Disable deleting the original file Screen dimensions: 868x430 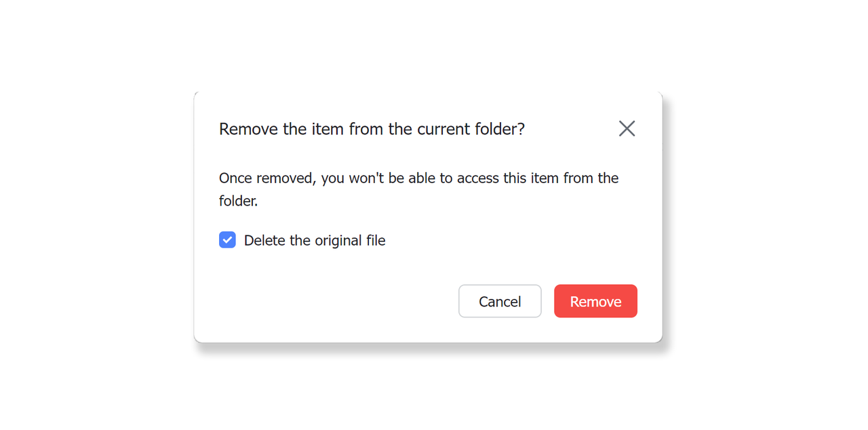point(227,240)
